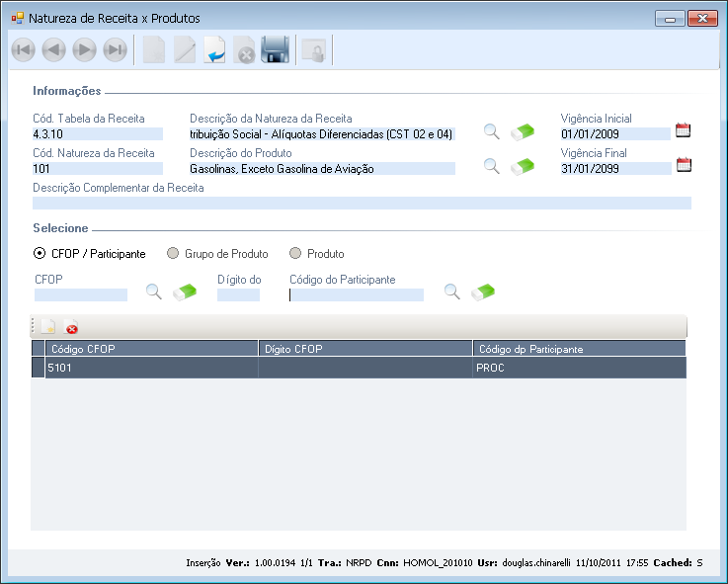Click the CFOP input field
This screenshot has width=728, height=584.
(81, 294)
